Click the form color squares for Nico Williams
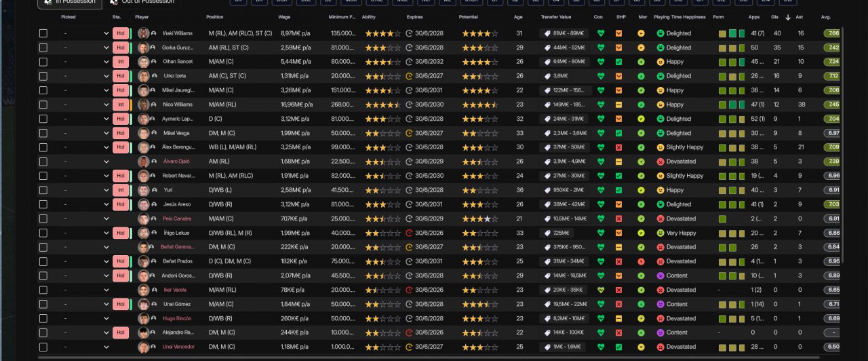Viewport: 868px width, 361px height. point(732,104)
